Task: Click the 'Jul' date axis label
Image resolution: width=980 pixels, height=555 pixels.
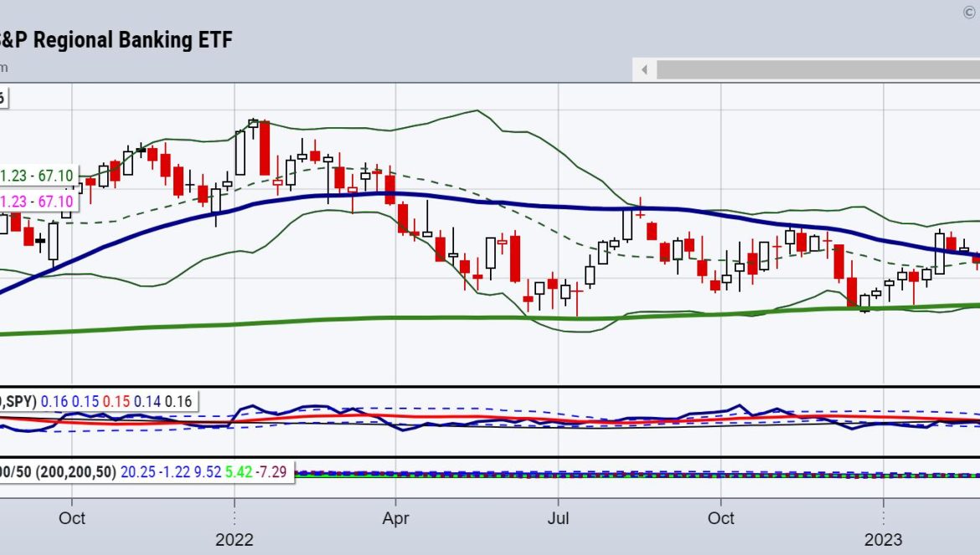Action: click(558, 518)
